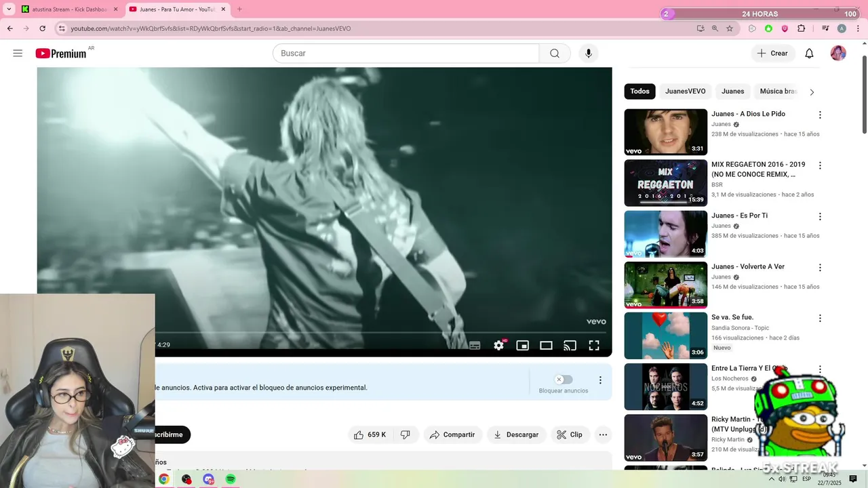The width and height of the screenshot is (868, 488).
Task: Open a new browser tab
Action: [239, 9]
